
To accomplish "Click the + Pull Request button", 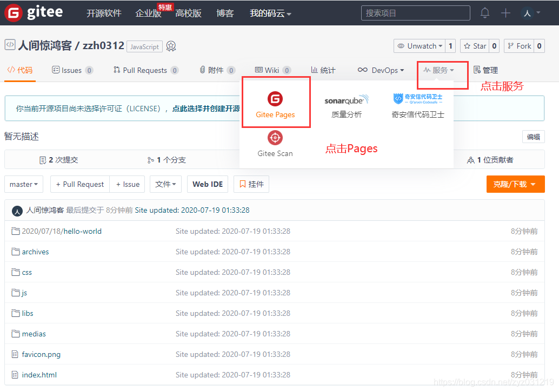I will click(80, 184).
